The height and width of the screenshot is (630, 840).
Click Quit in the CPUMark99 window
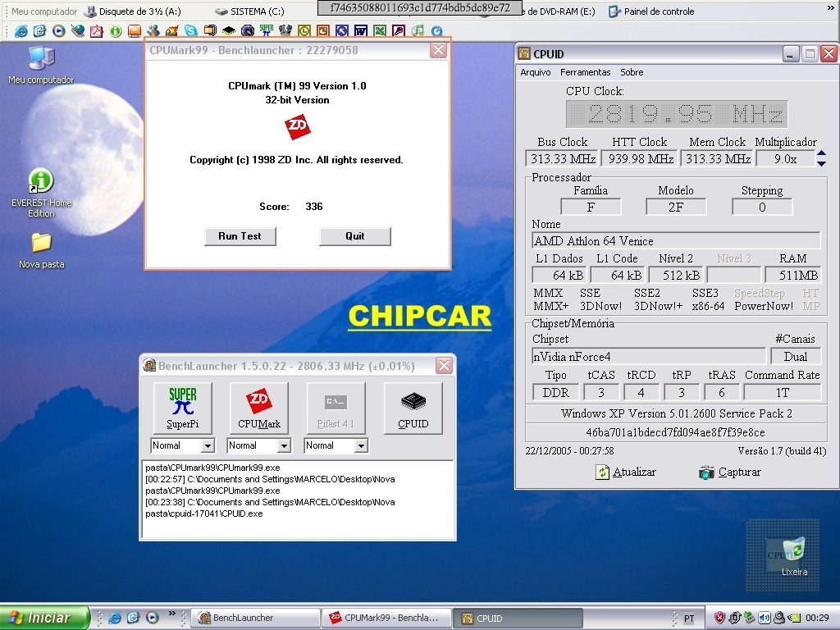[x=354, y=236]
